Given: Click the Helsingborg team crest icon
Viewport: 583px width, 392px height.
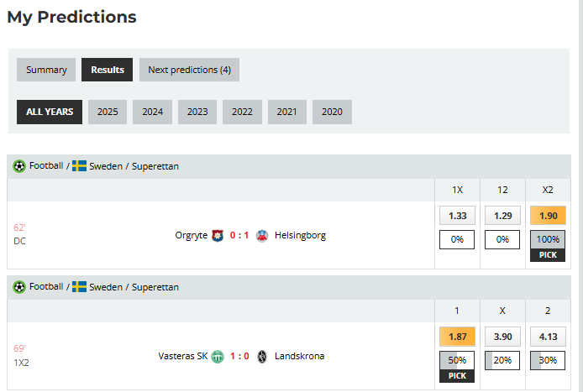Looking at the screenshot, I should [x=262, y=235].
